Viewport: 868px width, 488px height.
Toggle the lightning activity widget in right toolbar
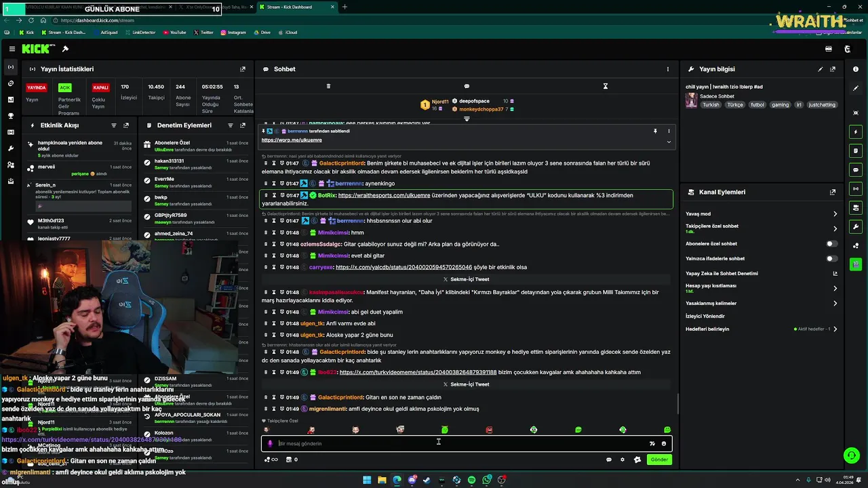click(856, 131)
